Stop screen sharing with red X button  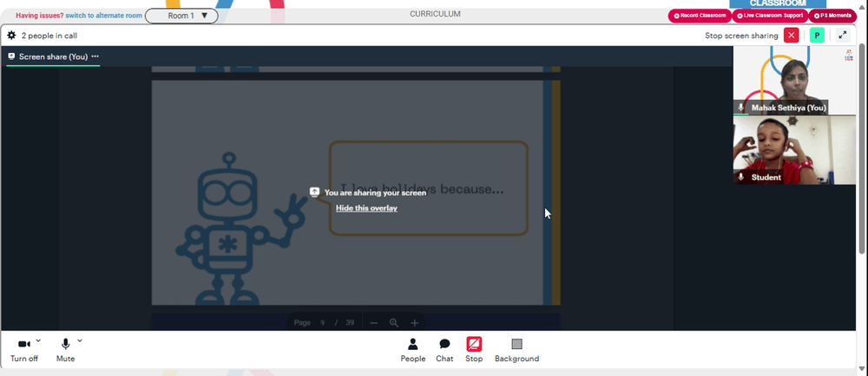click(x=791, y=36)
